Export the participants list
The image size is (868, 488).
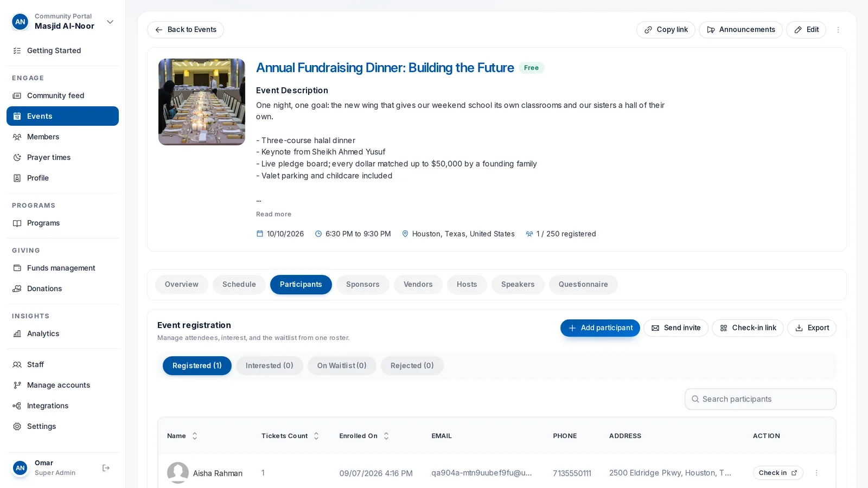[x=812, y=328]
